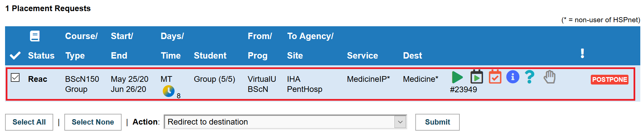
Task: Click the header checkmark select column
Action: tap(15, 56)
